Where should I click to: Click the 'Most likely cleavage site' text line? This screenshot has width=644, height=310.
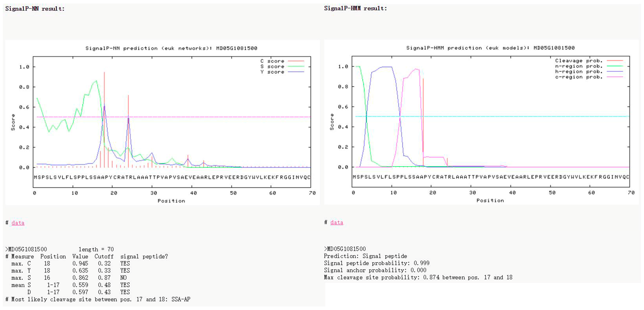click(98, 299)
